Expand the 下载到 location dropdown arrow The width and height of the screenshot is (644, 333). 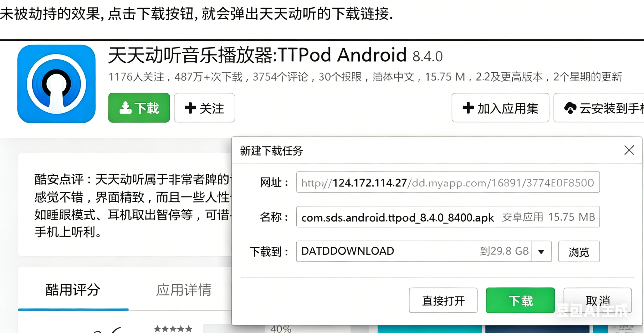(x=541, y=252)
